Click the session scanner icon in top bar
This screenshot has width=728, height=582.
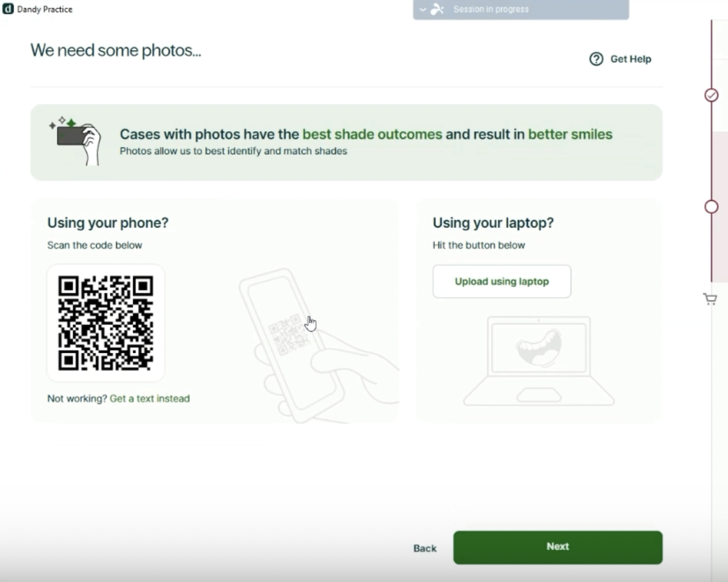437,9
